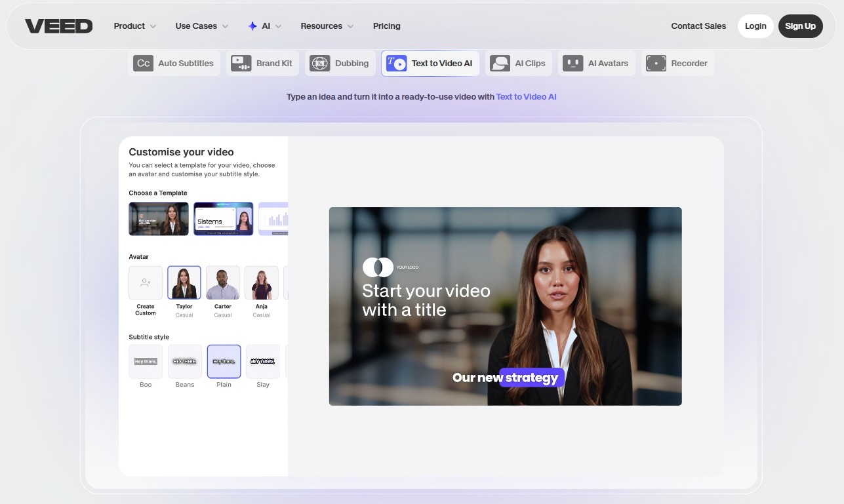Viewport: 844px width, 504px height.
Task: Expand the Resources menu
Action: pyautogui.click(x=327, y=26)
